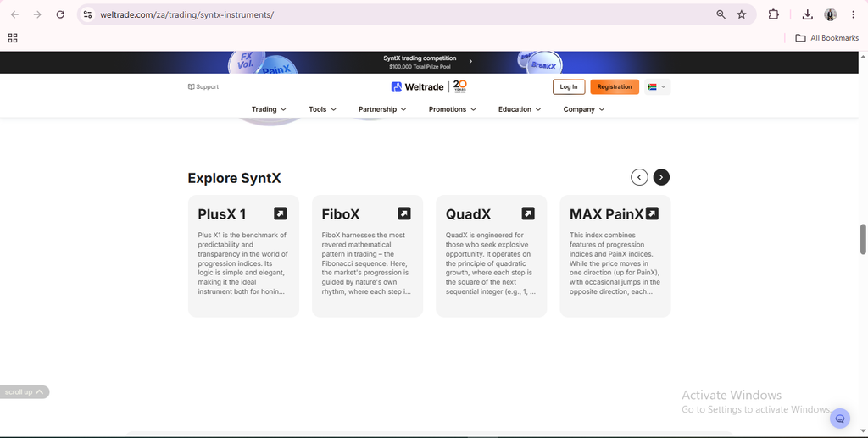Open browser zoom magnifier icon
This screenshot has height=438, width=868.
[721, 15]
